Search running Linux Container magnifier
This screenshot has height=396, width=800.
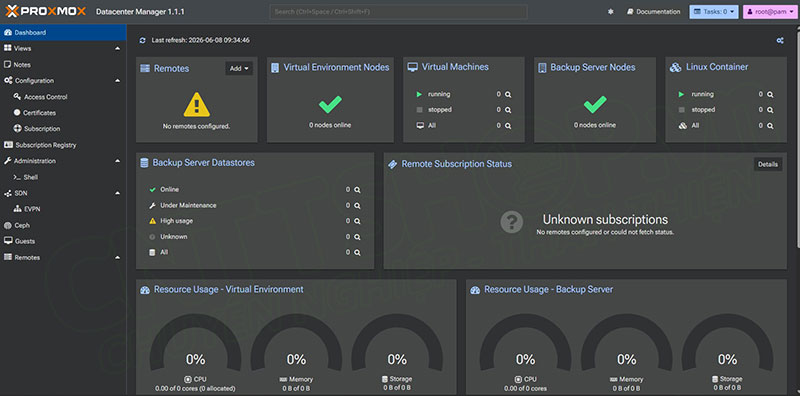tap(770, 94)
